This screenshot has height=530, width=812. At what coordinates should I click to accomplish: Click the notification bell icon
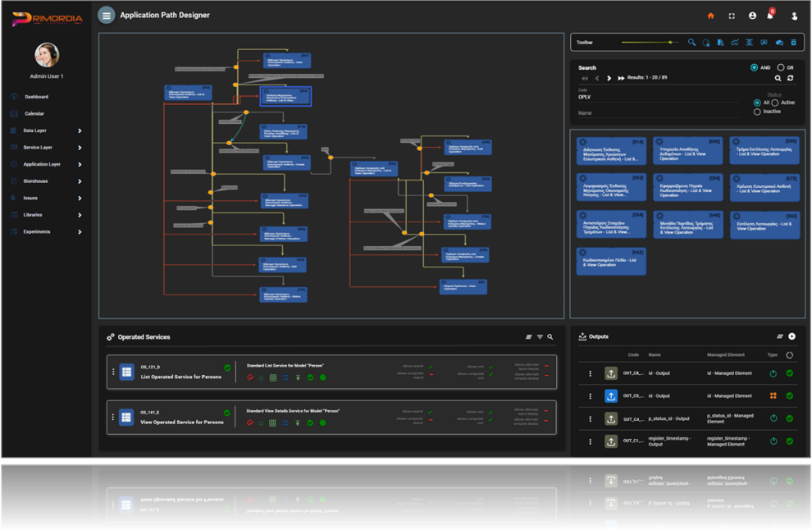(770, 15)
